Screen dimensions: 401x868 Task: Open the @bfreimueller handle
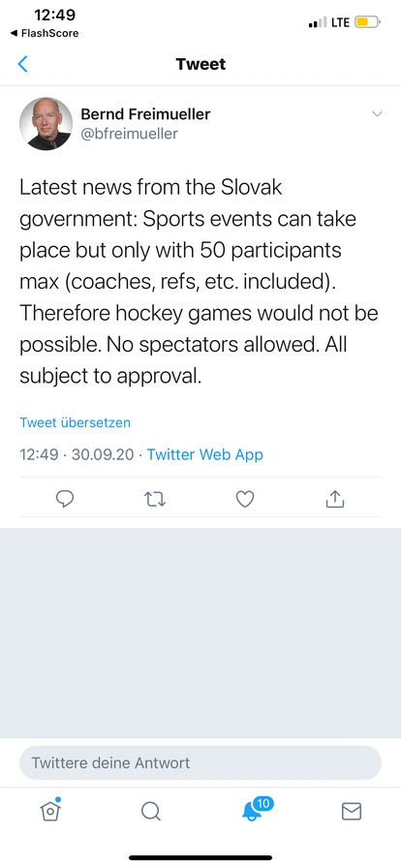129,134
